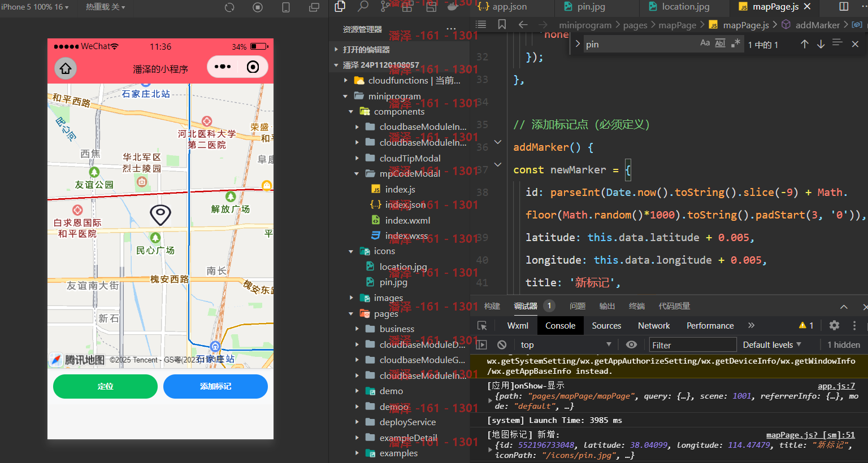This screenshot has width=868, height=463.
Task: Click the warning count indicator
Action: [x=806, y=325]
